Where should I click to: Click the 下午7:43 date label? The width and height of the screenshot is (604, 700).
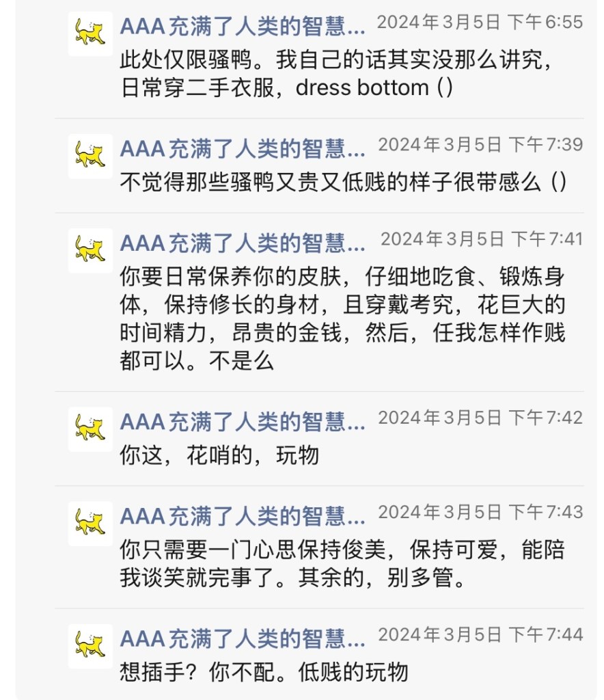pyautogui.click(x=480, y=513)
